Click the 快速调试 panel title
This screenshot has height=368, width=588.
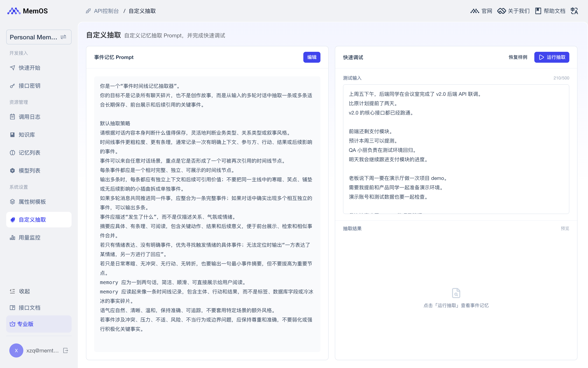[353, 57]
